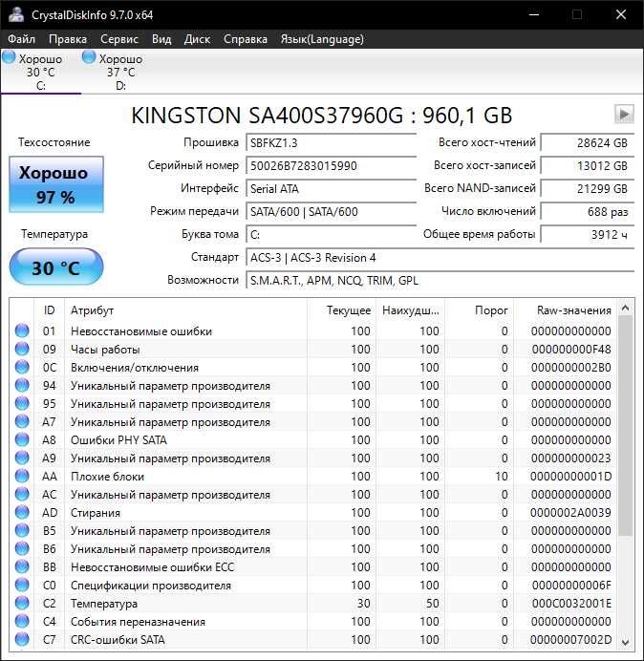This screenshot has width=644, height=661.
Task: Click status orb for AD Стирания
Action: coord(22,512)
